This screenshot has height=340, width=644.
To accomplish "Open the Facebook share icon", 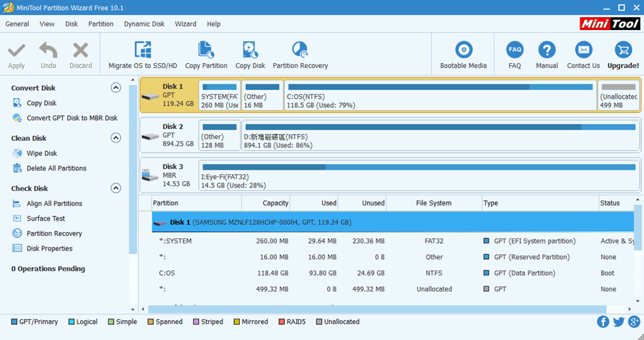I will click(603, 321).
